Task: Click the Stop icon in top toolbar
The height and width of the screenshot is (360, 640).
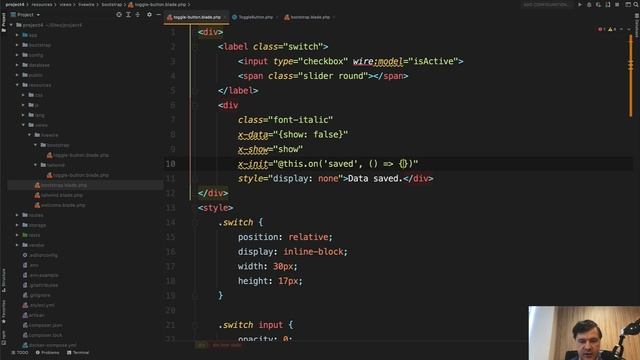Action: (617, 4)
